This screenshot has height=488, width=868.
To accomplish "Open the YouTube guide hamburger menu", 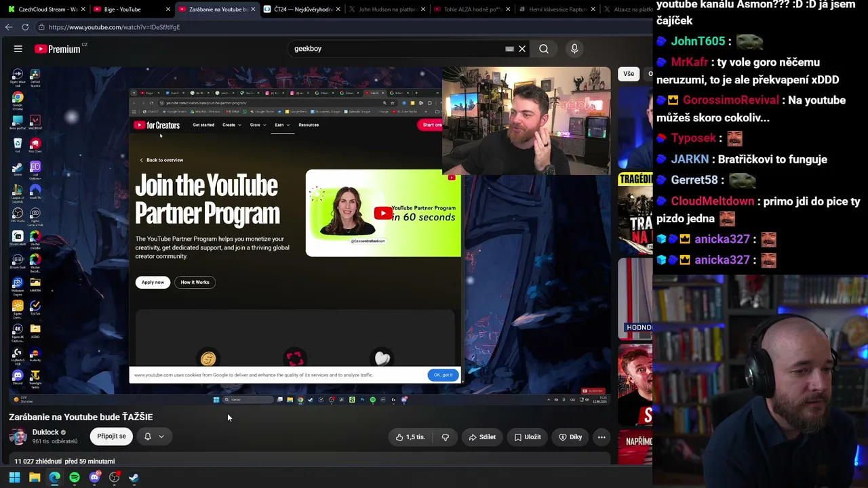I will pyautogui.click(x=18, y=49).
